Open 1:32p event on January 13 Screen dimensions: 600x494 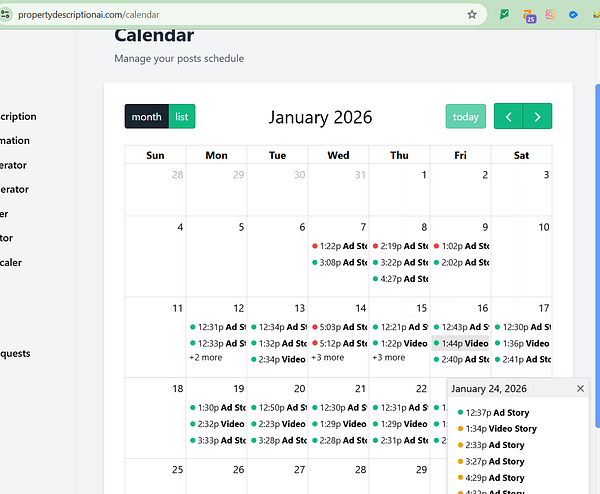[278, 344]
